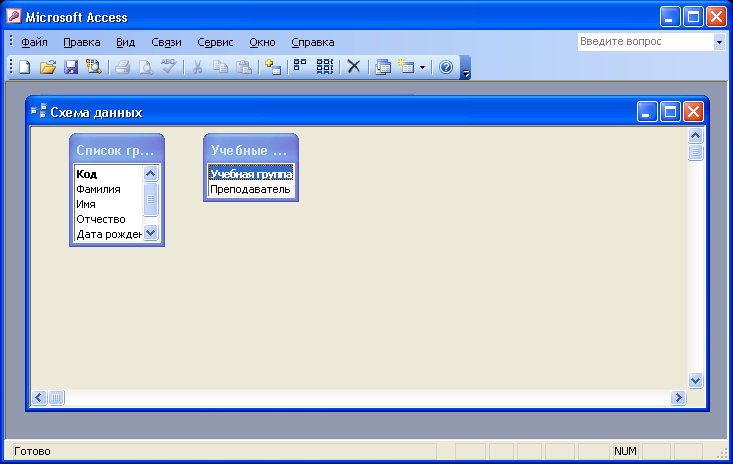Click the file search toolbar icon

[x=94, y=67]
